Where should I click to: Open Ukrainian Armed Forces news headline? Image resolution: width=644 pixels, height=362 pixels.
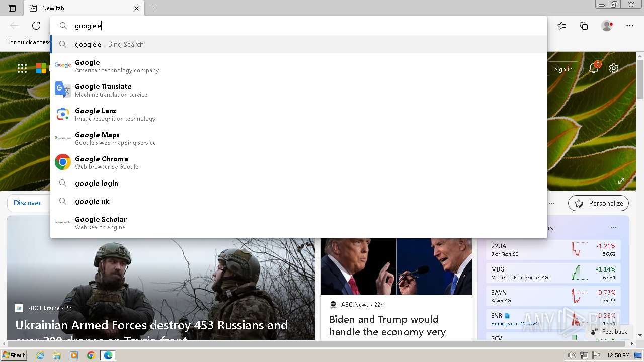(151, 331)
